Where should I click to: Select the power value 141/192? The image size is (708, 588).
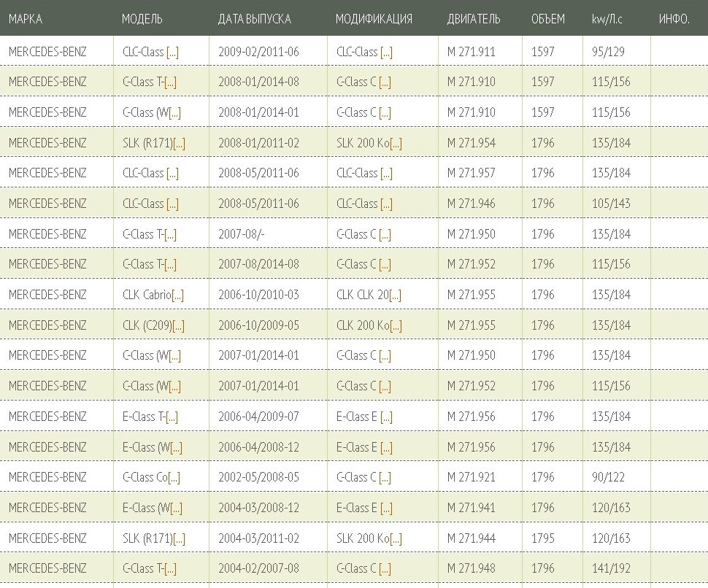coord(611,568)
